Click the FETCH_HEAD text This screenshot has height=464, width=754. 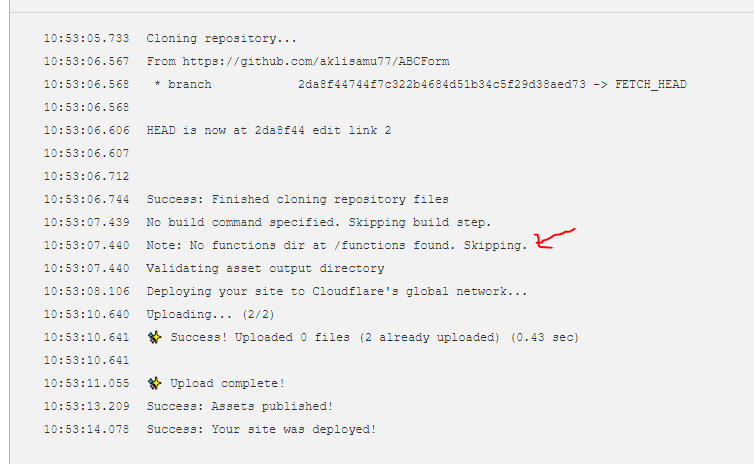click(x=651, y=85)
